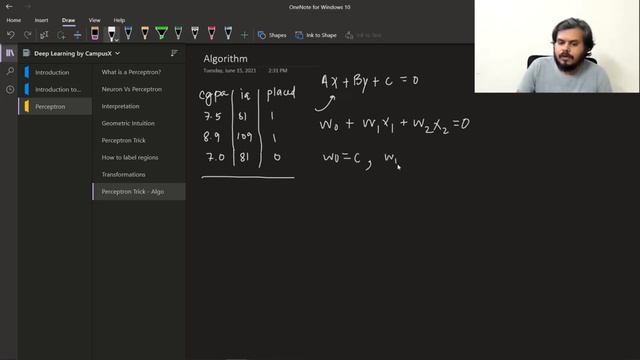Click the back arrow button
Screen dimensions: 640x360
(9, 7)
